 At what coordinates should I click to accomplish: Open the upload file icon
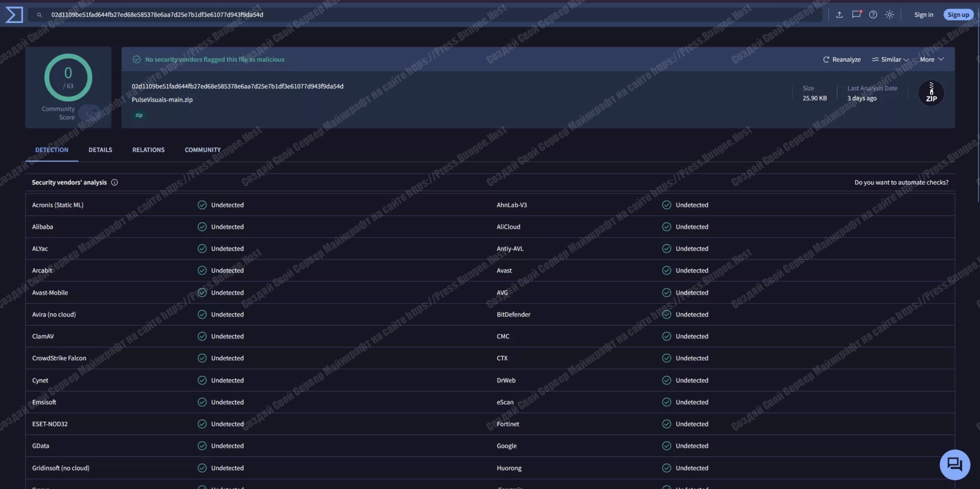coord(839,15)
